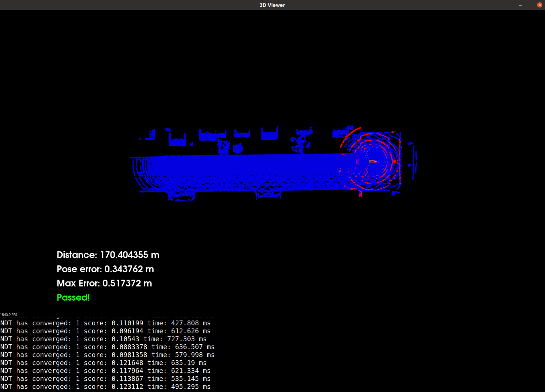Screen dimensions: 545x392
Task: Click the 1540.9 FPS counter
Action: (9, 315)
